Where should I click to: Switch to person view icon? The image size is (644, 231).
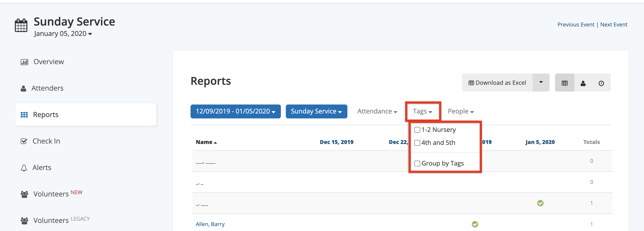pos(583,83)
